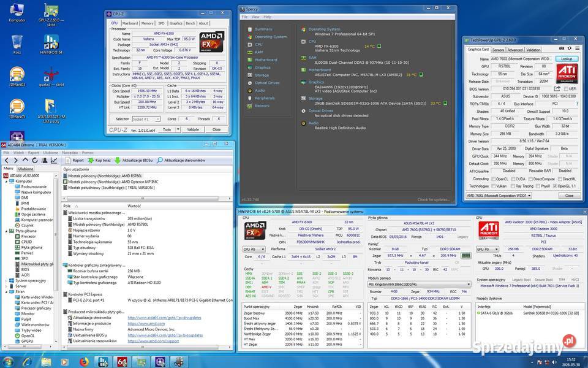Collapse Komputer node in AIDA64 tree

(6, 181)
